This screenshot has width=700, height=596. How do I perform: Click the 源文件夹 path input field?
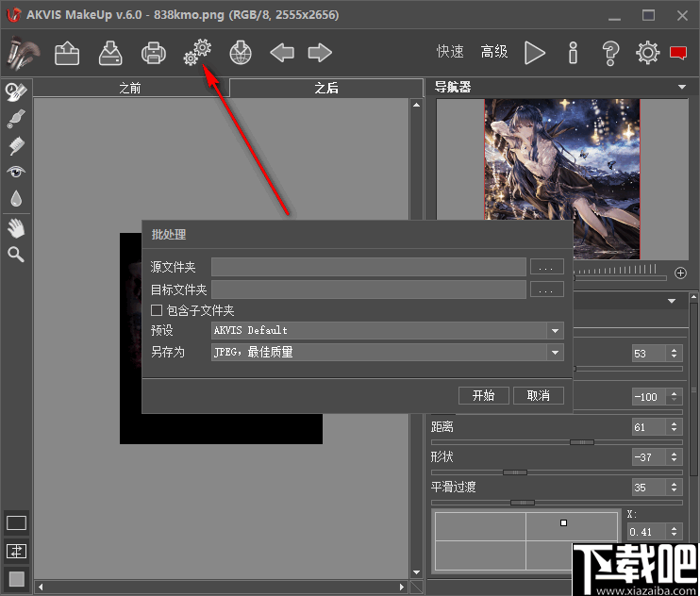pyautogui.click(x=369, y=267)
